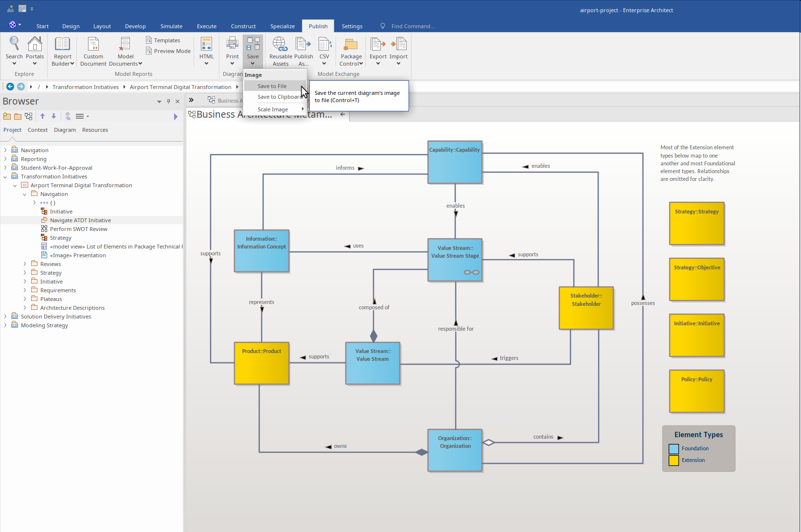Click the New Package icon in Browser toolbar
This screenshot has height=532, width=801.
coord(7,116)
